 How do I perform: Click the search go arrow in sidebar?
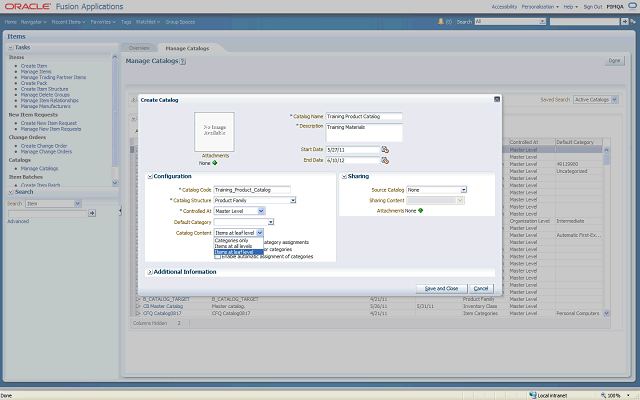point(92,213)
